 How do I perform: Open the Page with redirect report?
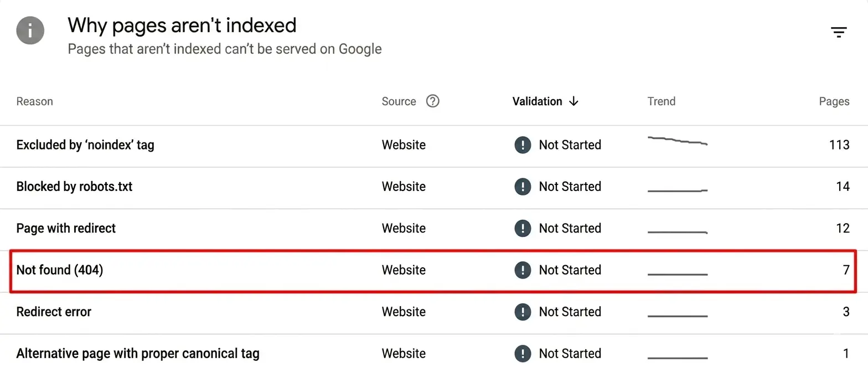point(65,228)
